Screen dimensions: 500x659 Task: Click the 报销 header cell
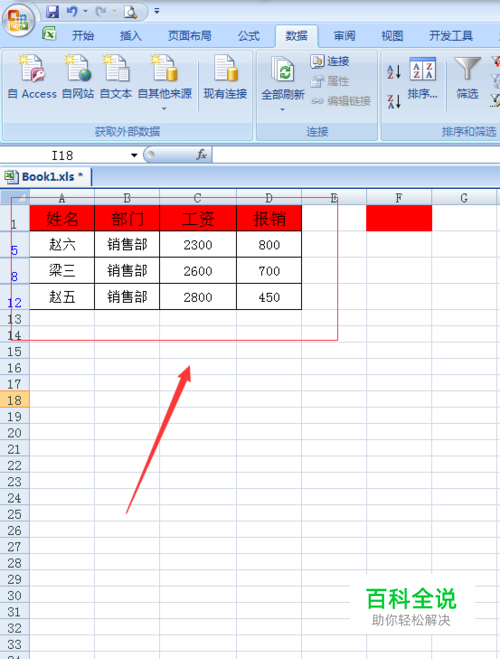pos(269,218)
